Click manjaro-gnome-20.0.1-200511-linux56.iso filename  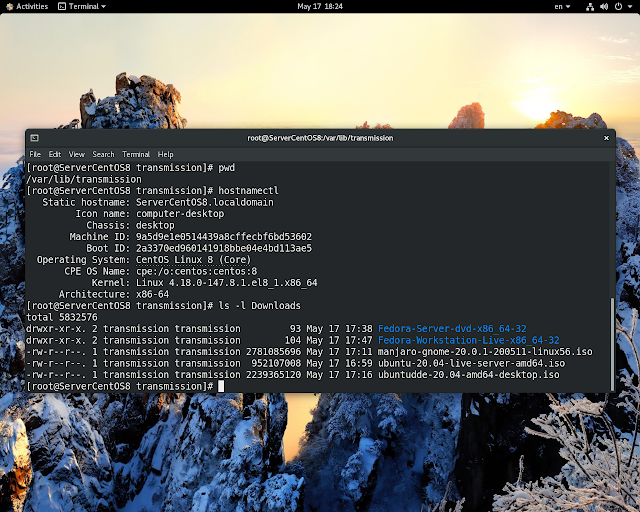485,352
